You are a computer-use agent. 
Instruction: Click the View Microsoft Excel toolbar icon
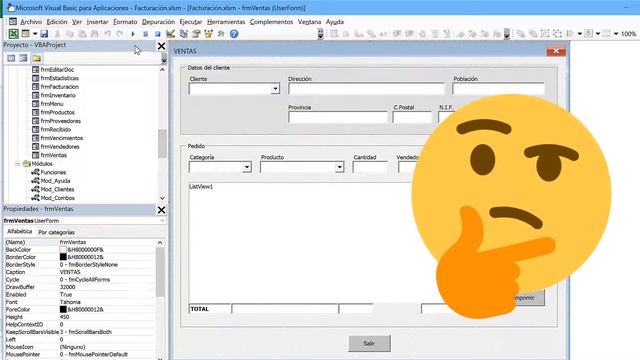click(x=13, y=34)
